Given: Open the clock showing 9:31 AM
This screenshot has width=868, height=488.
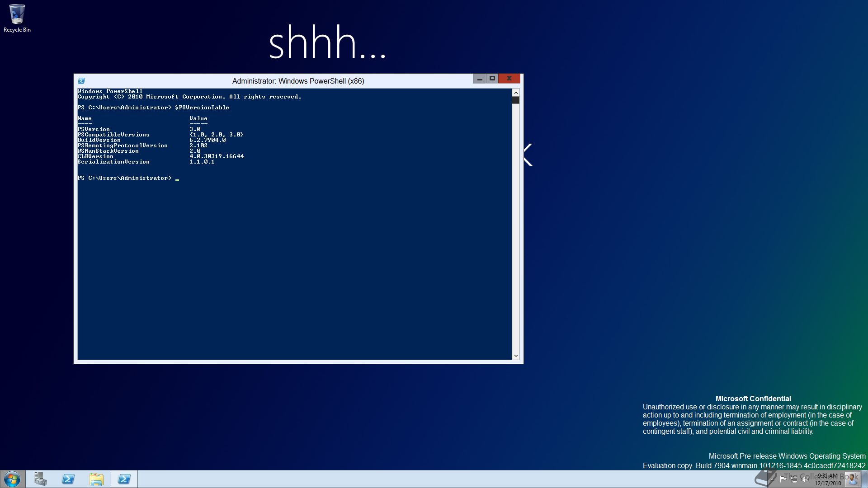Looking at the screenshot, I should point(828,479).
